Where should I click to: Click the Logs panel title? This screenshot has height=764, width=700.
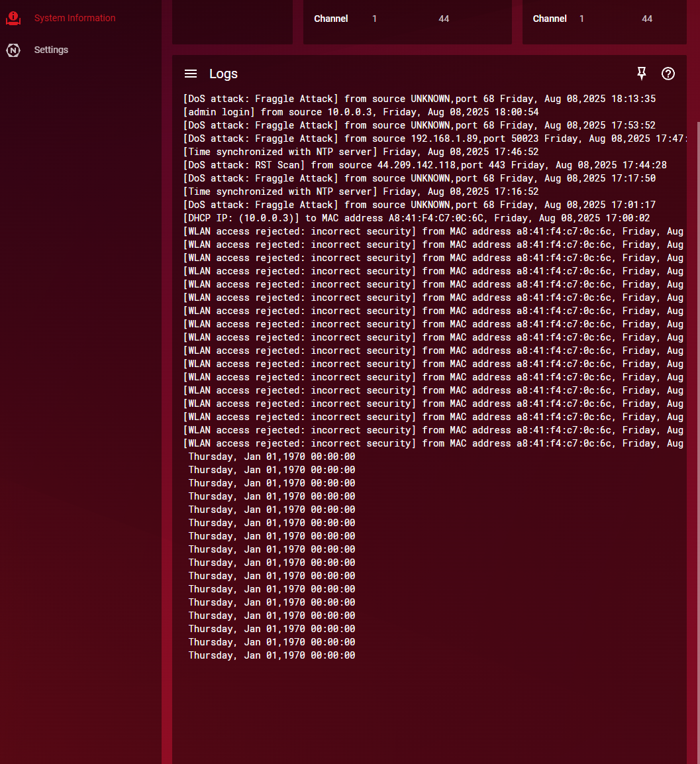coord(224,74)
